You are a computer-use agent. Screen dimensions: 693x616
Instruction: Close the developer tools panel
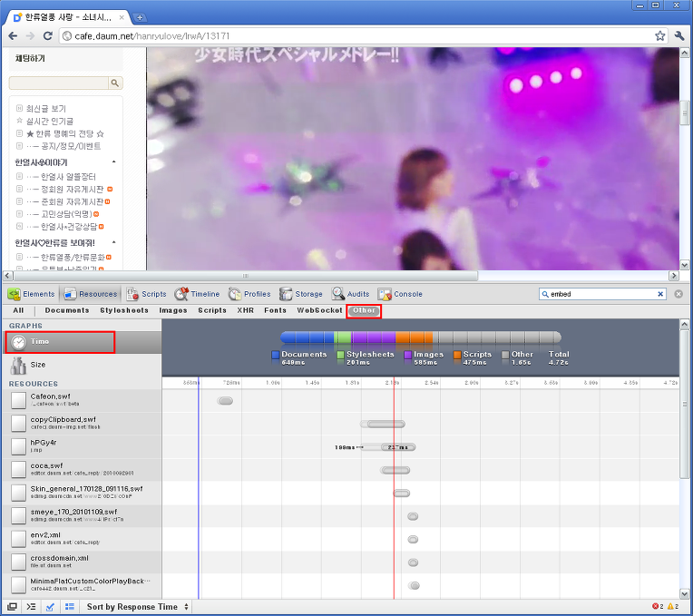coord(678,294)
